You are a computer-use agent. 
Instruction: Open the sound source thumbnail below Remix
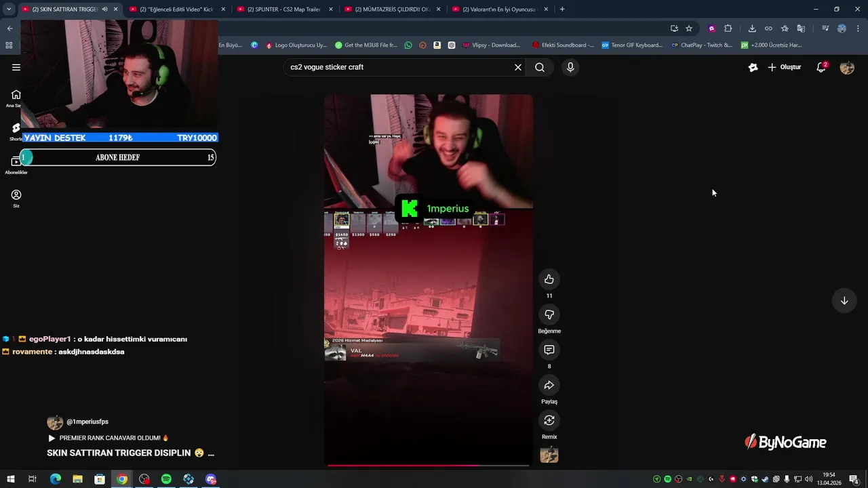pos(549,455)
